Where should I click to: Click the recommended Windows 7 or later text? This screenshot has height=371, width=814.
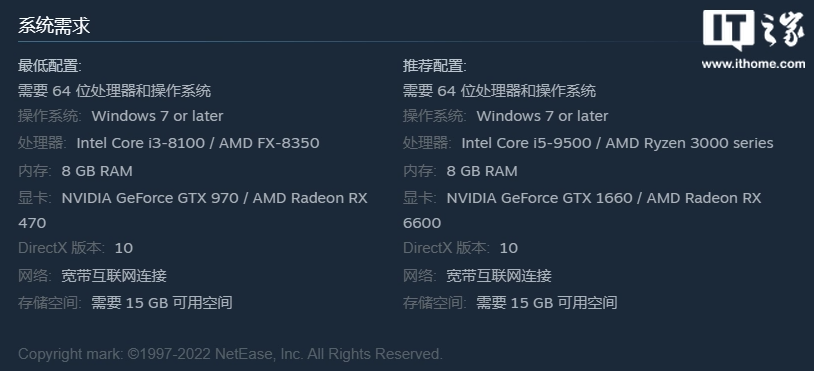(542, 116)
